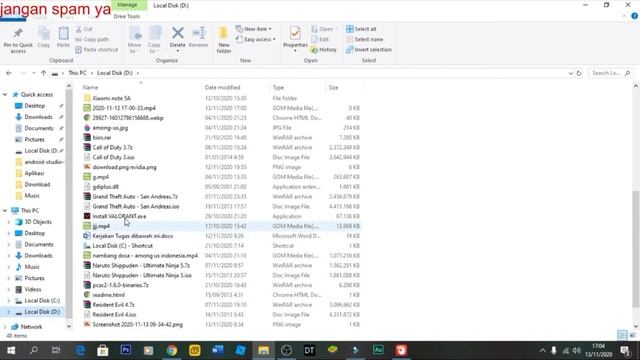Click Paste shortcut command
This screenshot has width=640, height=360.
(x=97, y=49)
